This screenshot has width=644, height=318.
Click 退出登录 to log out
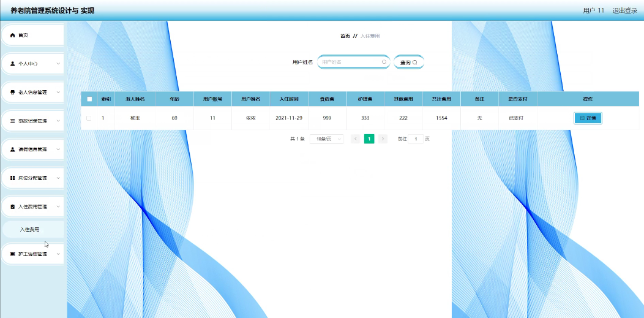click(624, 10)
